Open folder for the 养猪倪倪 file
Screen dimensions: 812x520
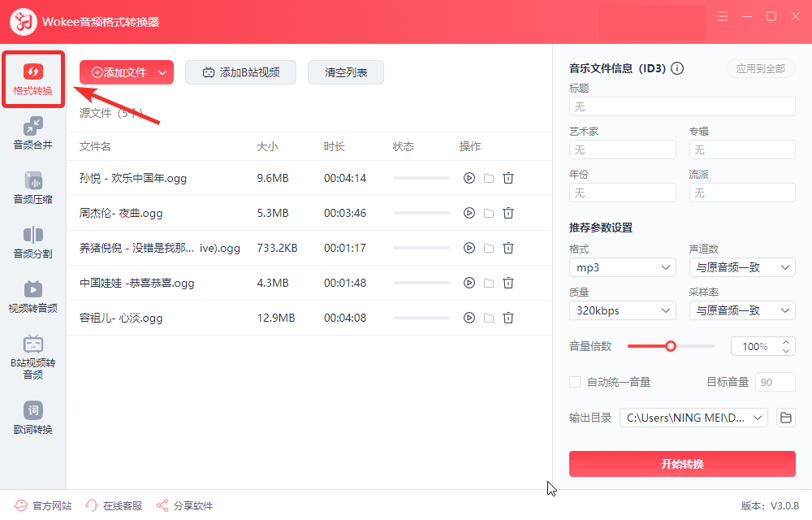[x=489, y=248]
